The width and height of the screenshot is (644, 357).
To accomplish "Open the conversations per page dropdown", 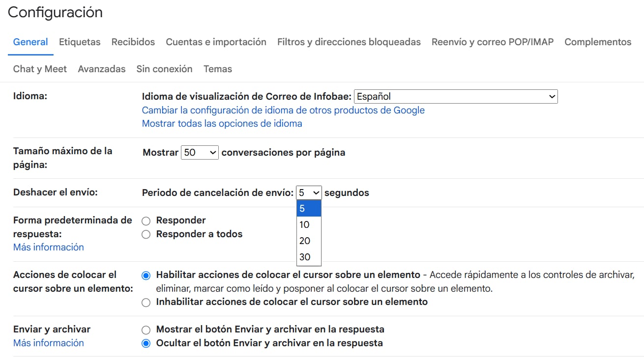I will 200,153.
